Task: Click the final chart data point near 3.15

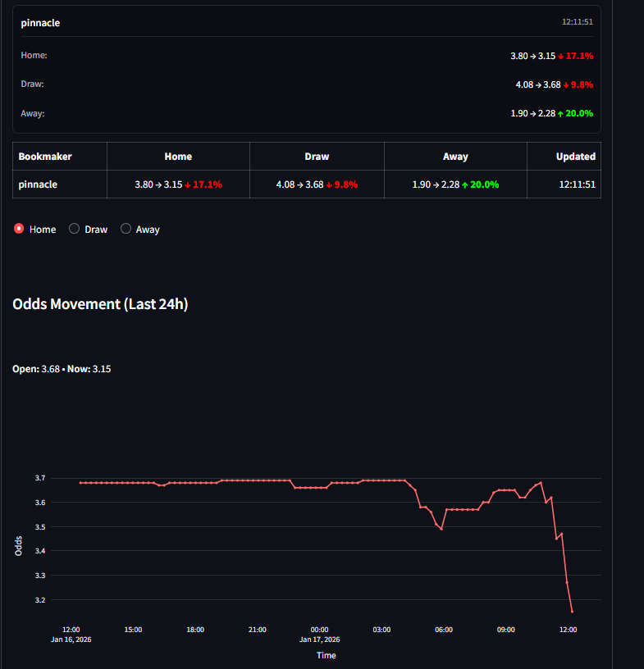Action: (572, 612)
